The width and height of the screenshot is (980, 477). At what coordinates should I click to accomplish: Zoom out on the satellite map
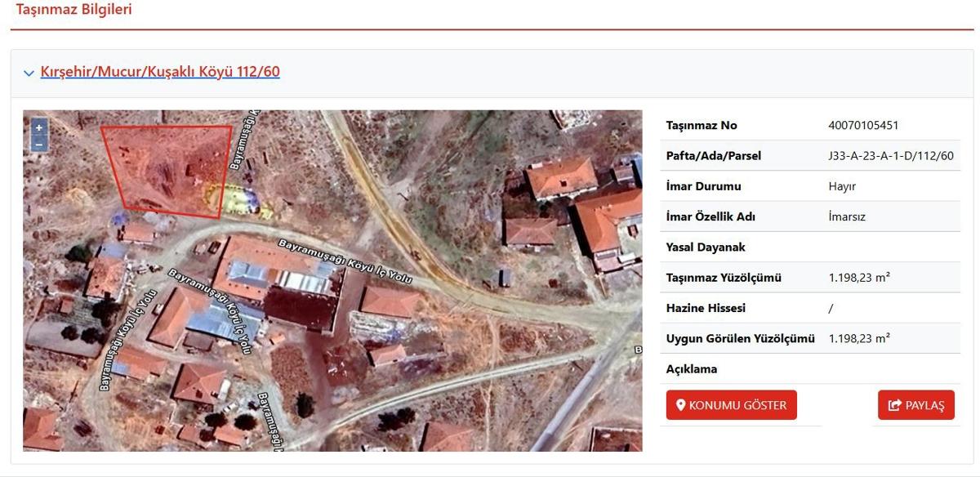point(38,145)
